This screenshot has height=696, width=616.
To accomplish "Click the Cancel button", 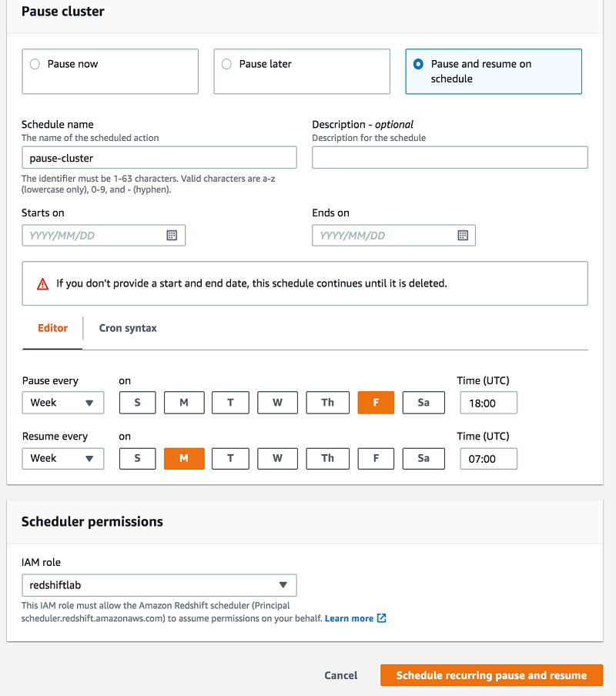I will point(340,675).
